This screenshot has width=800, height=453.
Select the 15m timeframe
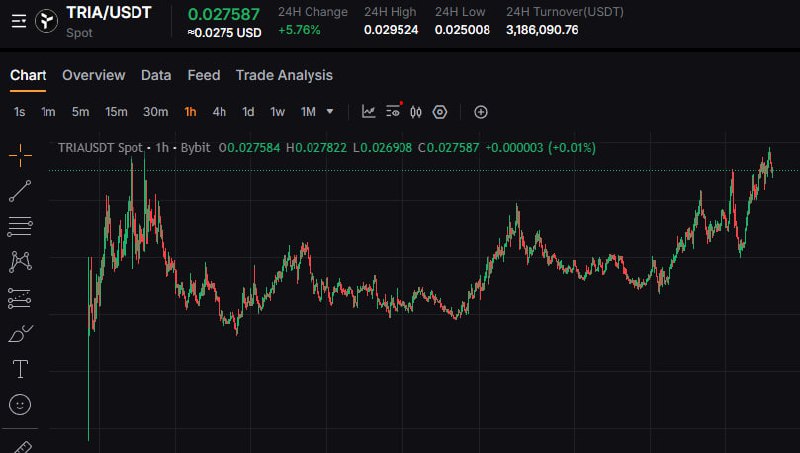116,112
